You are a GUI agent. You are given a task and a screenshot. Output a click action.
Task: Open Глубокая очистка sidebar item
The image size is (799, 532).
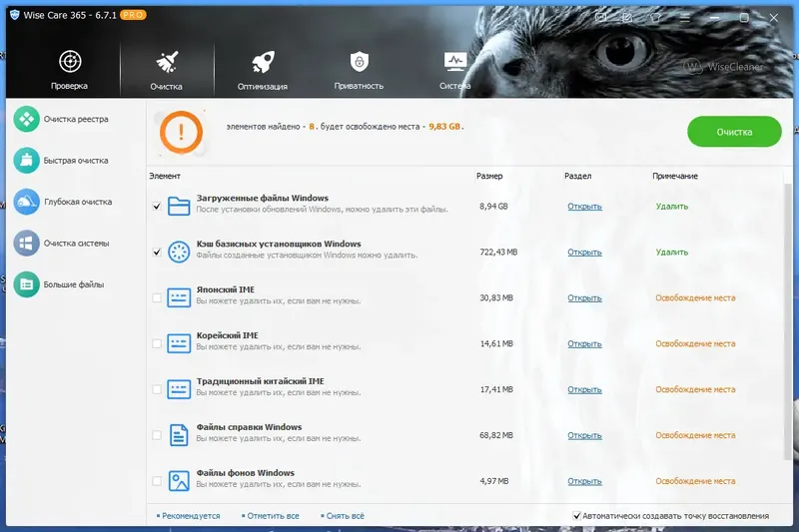(x=78, y=202)
